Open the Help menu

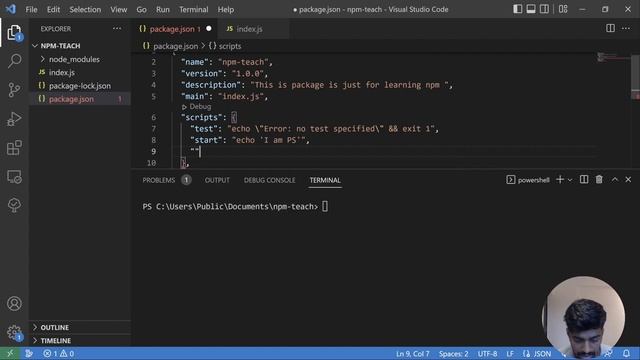coord(226,9)
